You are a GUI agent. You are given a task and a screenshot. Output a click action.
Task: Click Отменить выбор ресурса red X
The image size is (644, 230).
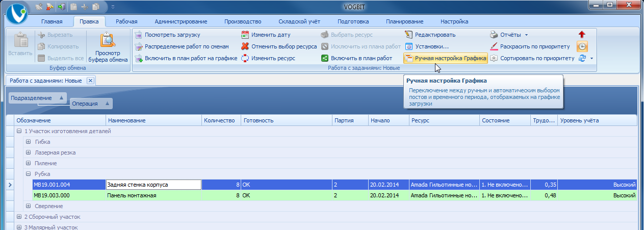coord(278,46)
